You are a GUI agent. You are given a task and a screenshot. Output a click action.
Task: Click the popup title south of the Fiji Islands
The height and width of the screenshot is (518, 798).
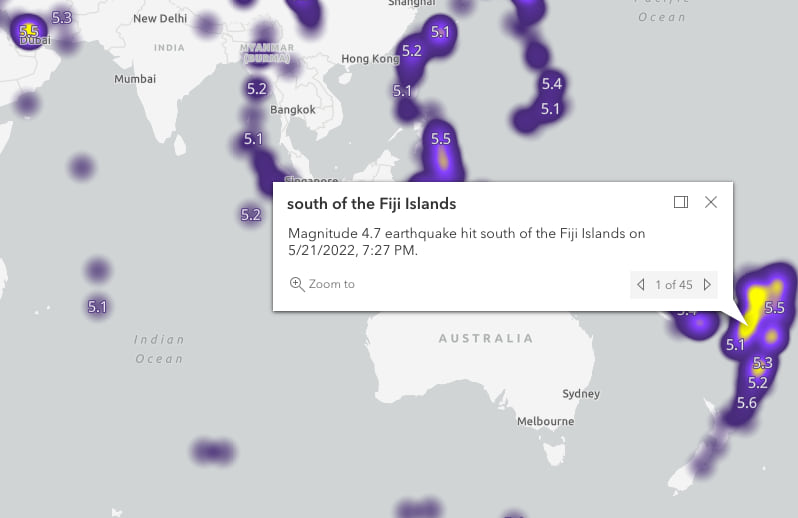tap(371, 204)
